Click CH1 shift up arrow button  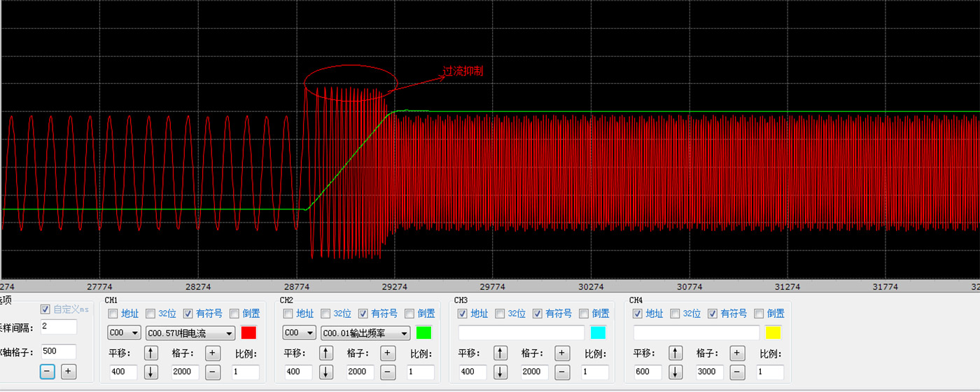pos(151,353)
